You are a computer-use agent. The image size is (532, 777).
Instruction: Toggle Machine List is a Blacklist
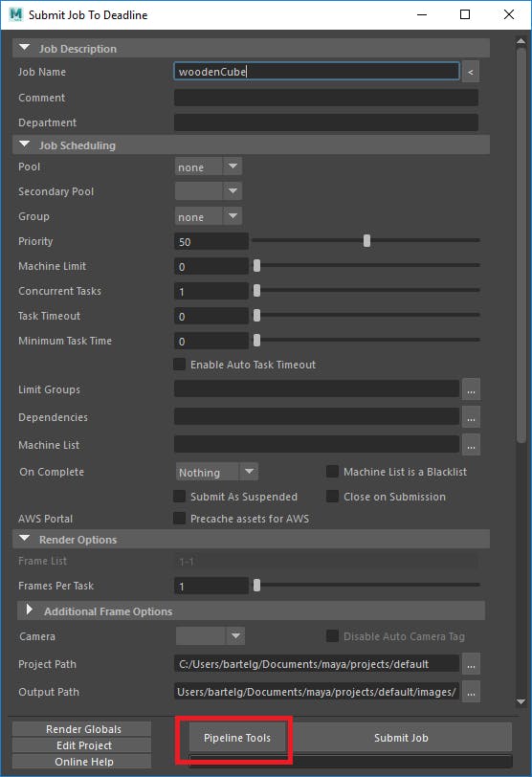click(x=332, y=471)
